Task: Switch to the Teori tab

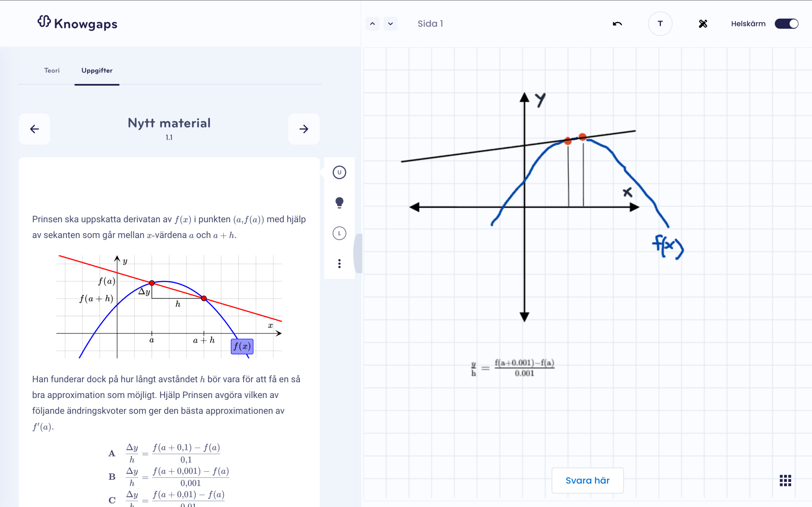Action: (x=52, y=70)
